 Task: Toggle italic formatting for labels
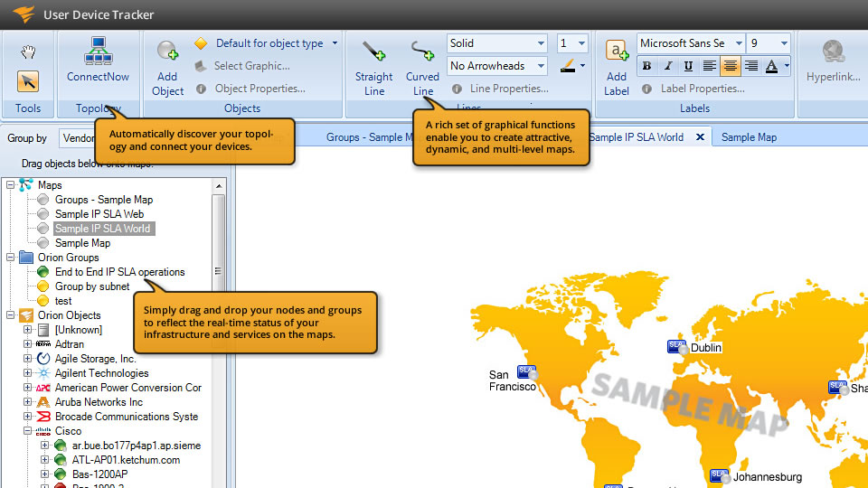(667, 66)
